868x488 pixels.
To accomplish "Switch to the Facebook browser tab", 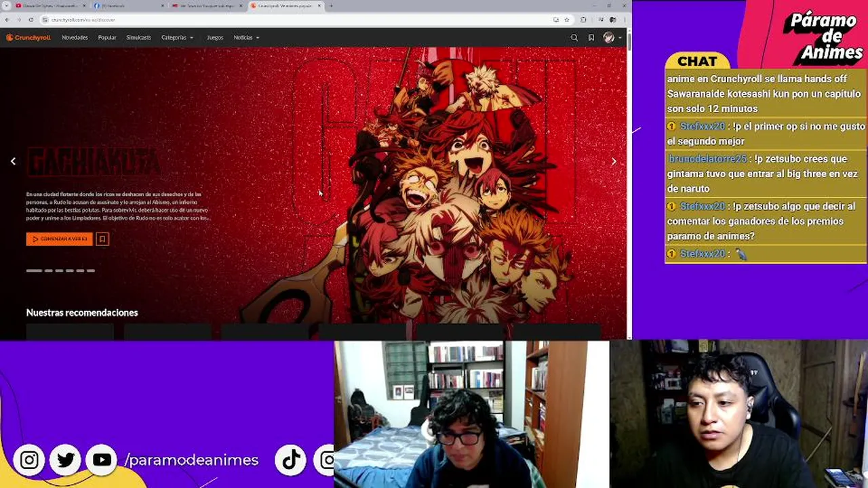I will tap(130, 6).
